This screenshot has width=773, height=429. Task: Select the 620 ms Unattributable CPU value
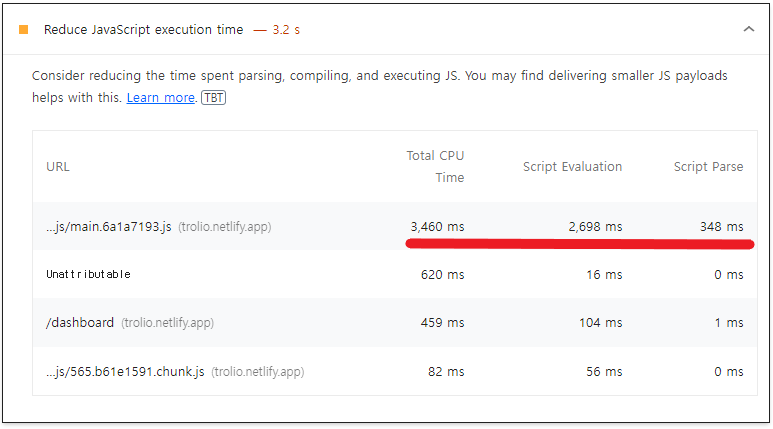[442, 275]
